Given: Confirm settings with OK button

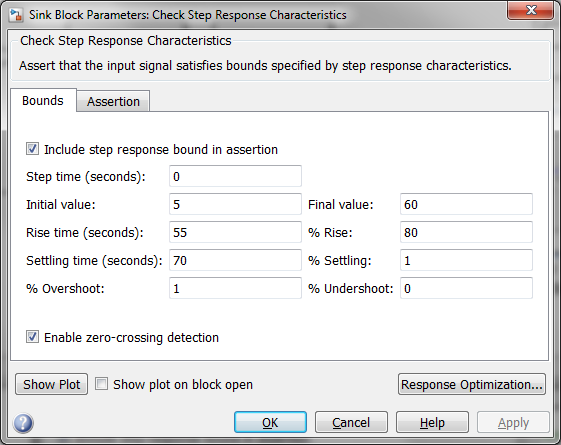Looking at the screenshot, I should click(x=270, y=422).
